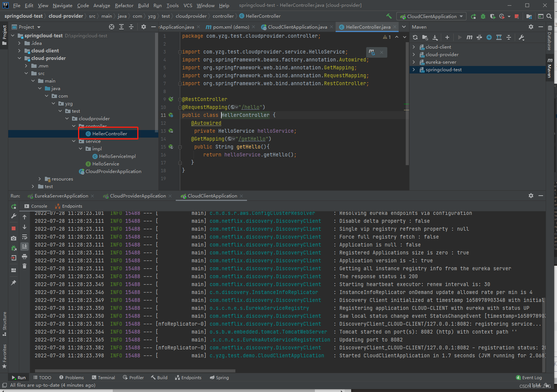This screenshot has height=392, width=557.
Task: Open the CloudClientApplication run configuration dropdown
Action: pos(432,16)
